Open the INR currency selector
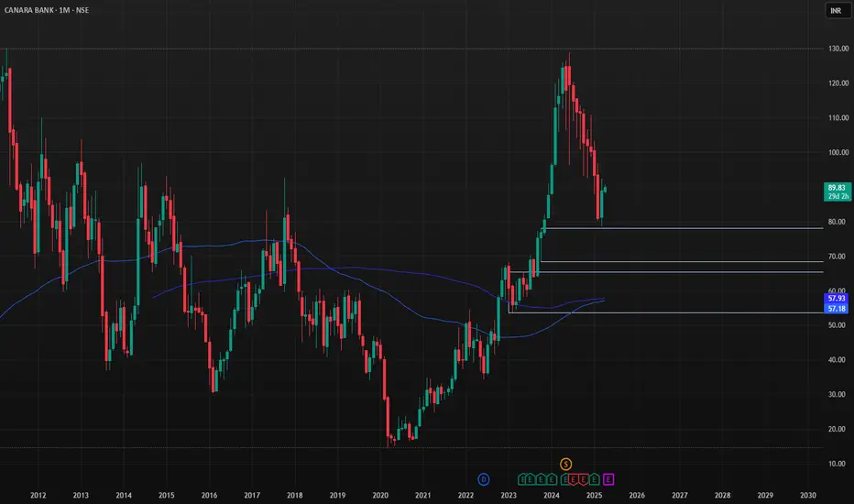This screenshot has width=854, height=504. coord(837,10)
